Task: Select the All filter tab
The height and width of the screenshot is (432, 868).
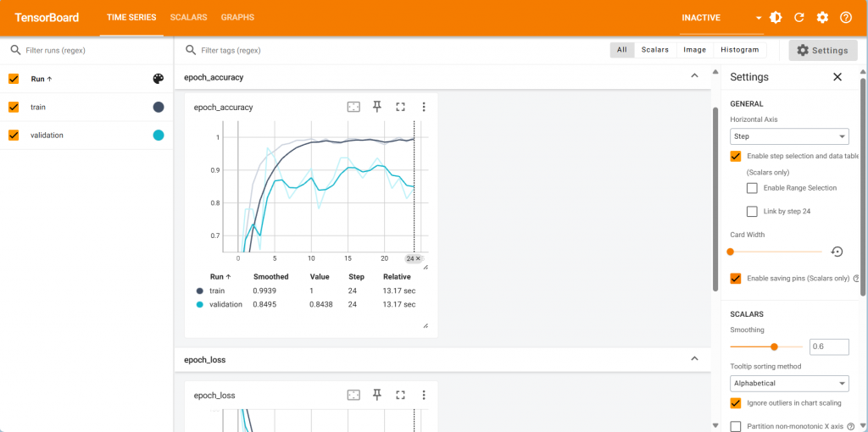Action: pyautogui.click(x=622, y=50)
